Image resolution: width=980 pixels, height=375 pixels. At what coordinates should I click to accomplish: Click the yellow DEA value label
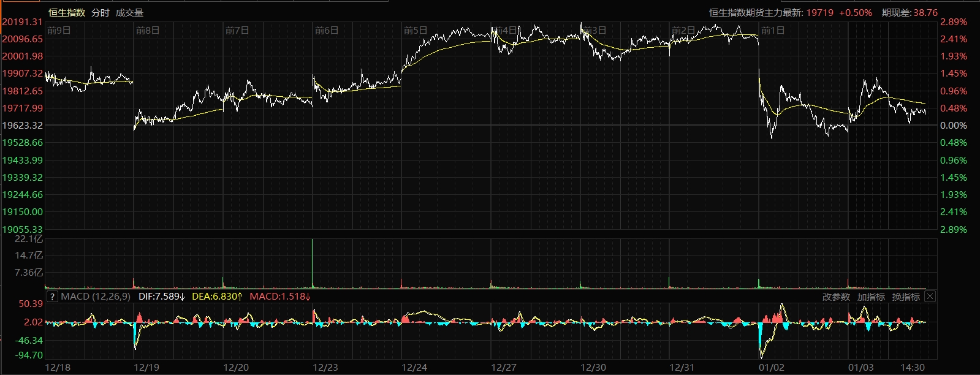click(x=217, y=297)
